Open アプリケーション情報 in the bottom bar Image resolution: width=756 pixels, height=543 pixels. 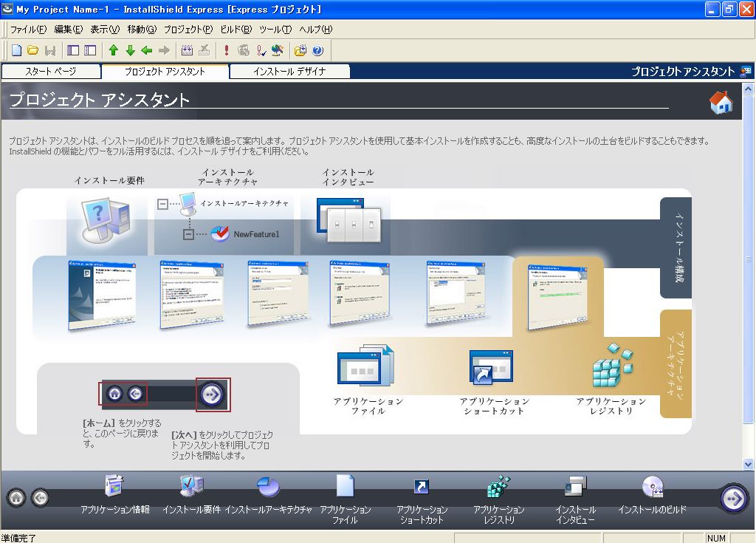pyautogui.click(x=115, y=494)
